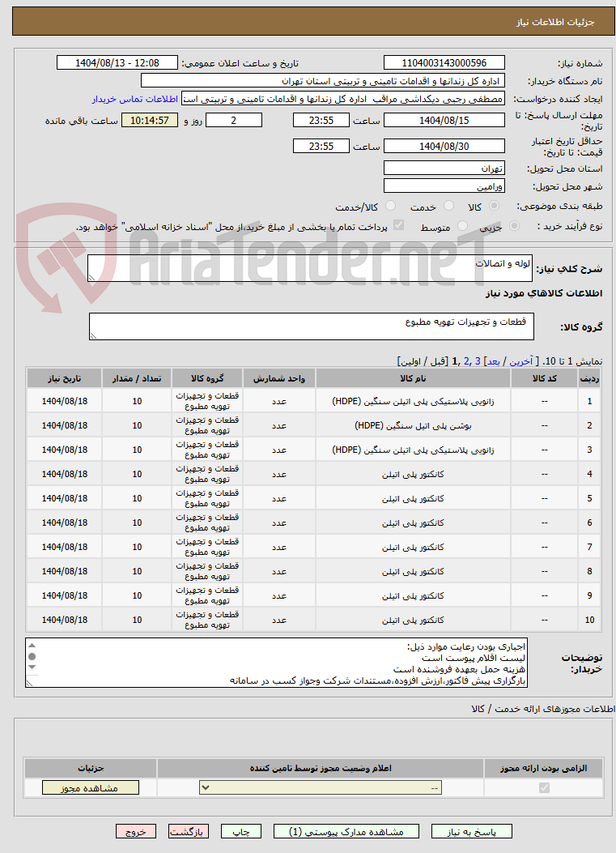Click the جزئیات permit column header
Viewport: 616px width, 853px height.
90,768
